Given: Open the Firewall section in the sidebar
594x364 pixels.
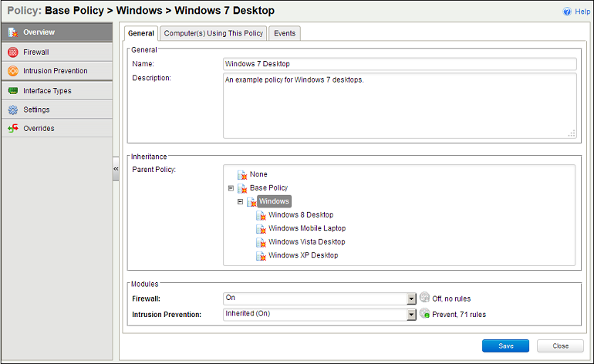Looking at the screenshot, I should point(57,52).
